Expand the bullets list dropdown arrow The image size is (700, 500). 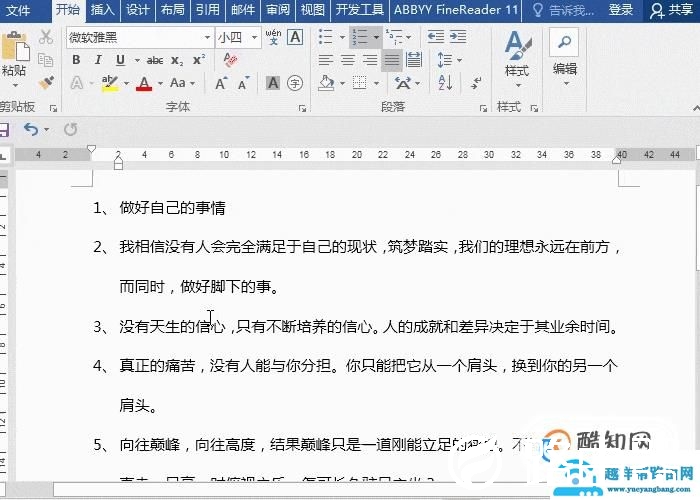tap(342, 37)
